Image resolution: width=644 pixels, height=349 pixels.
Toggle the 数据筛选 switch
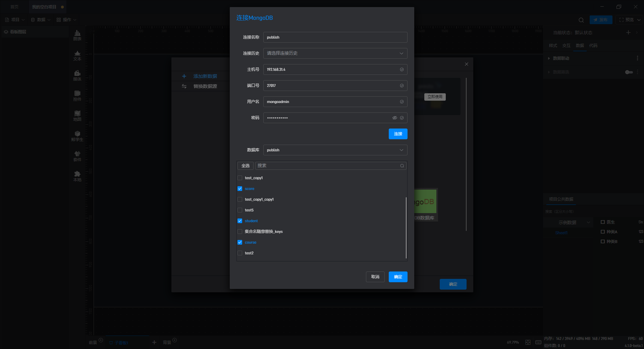(629, 72)
